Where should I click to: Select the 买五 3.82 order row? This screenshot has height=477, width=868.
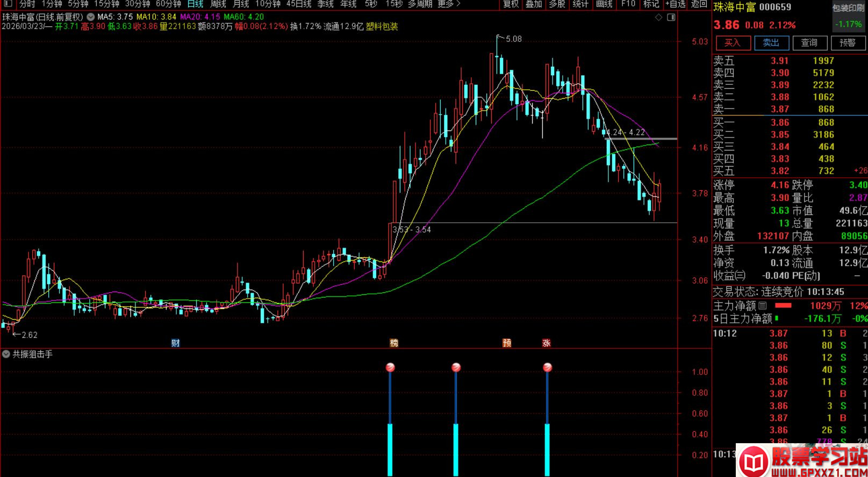click(790, 171)
